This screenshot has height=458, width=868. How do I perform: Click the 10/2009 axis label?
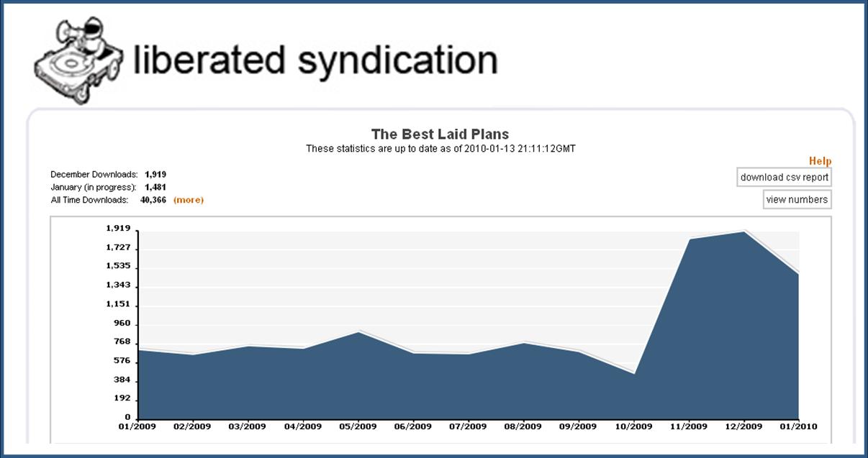tap(633, 426)
